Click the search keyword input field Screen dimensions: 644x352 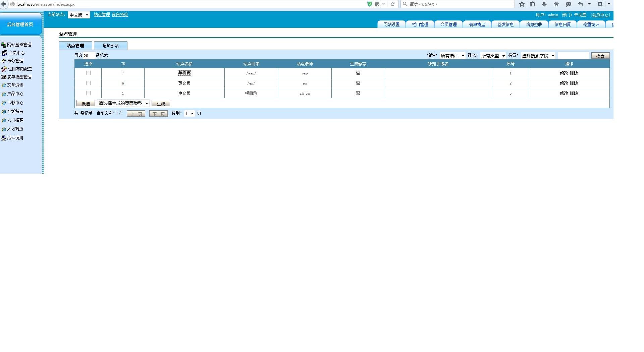coord(573,56)
